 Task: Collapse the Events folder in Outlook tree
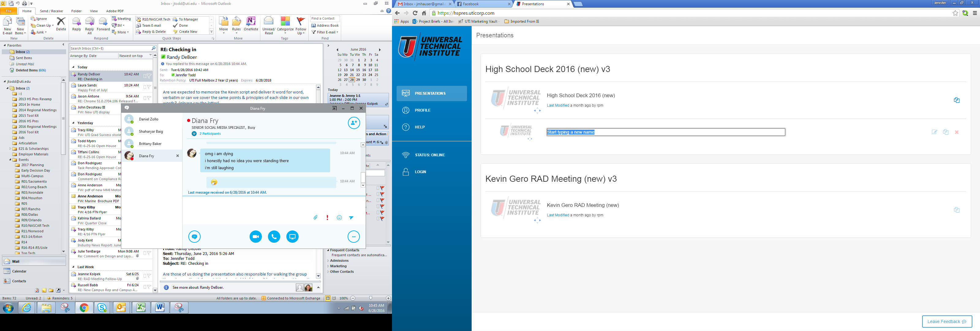coord(10,160)
